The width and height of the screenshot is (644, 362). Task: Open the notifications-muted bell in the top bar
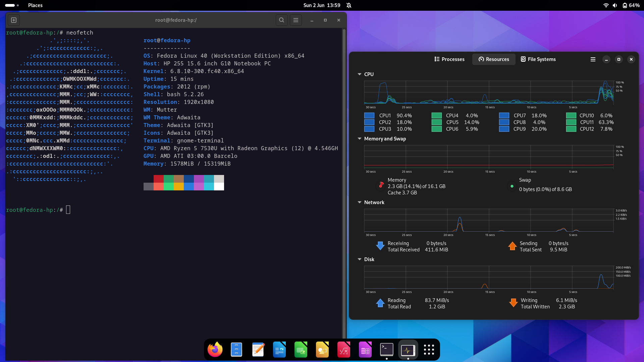(x=349, y=5)
